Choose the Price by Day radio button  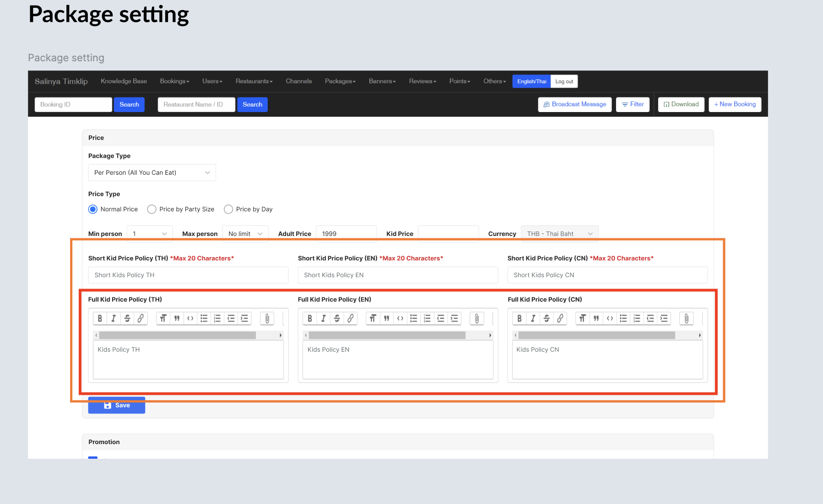coord(228,209)
